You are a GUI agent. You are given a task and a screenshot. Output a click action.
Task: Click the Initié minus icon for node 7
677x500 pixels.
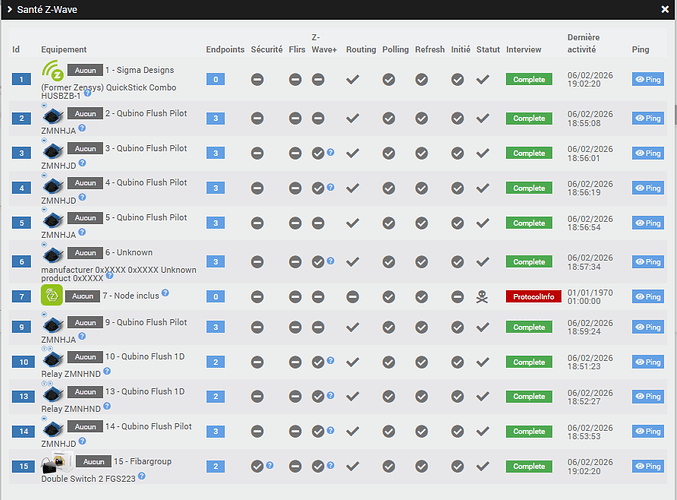(x=458, y=297)
